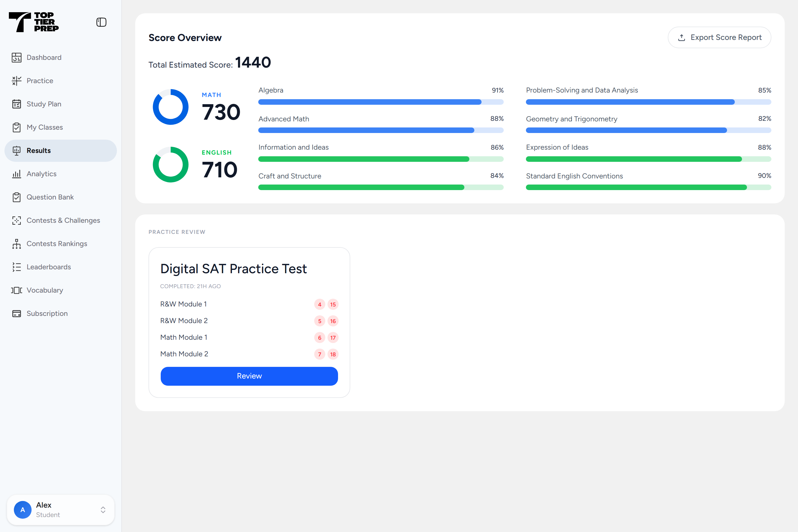798x532 pixels.
Task: Click the Top Tier Prep logo
Action: click(x=34, y=22)
